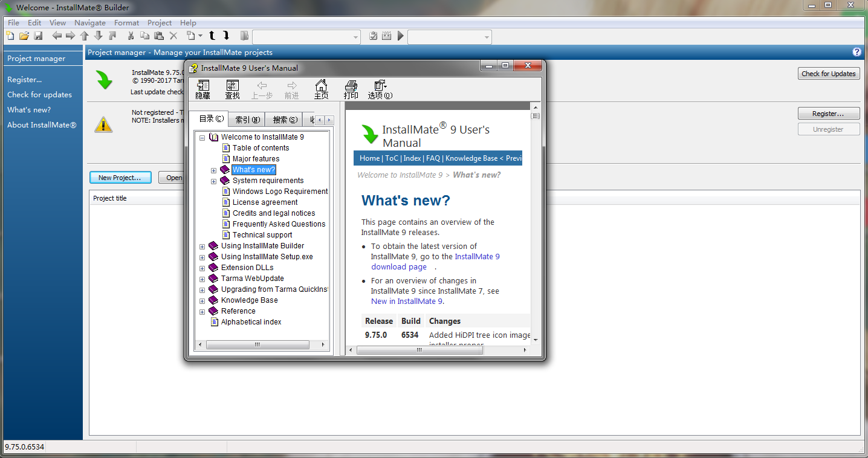The height and width of the screenshot is (458, 868).
Task: Expand the Using InstallMate Setup.exe node
Action: tap(202, 257)
